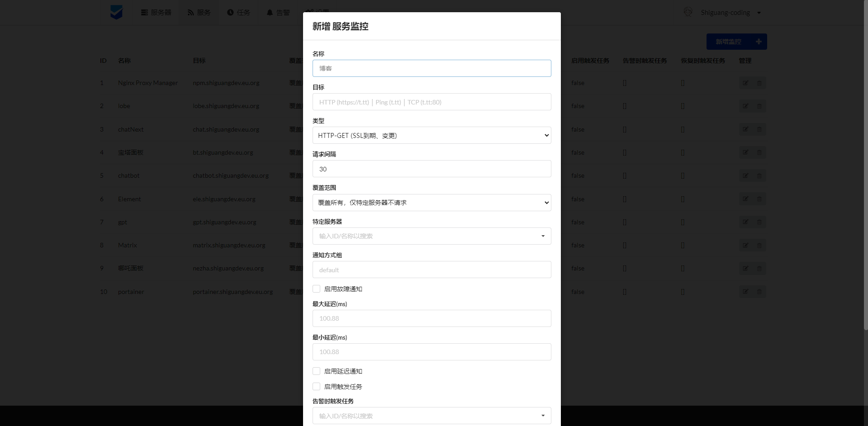Click the Nezha shield logo
This screenshot has width=868, height=426.
click(x=116, y=12)
